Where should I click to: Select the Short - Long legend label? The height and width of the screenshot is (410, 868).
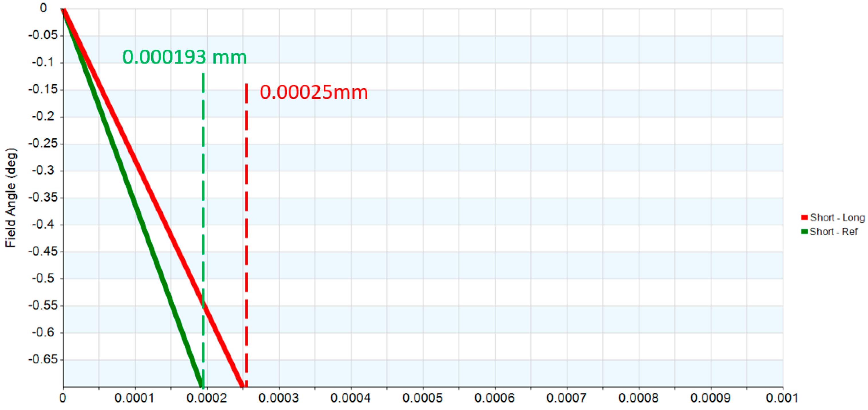click(x=837, y=218)
